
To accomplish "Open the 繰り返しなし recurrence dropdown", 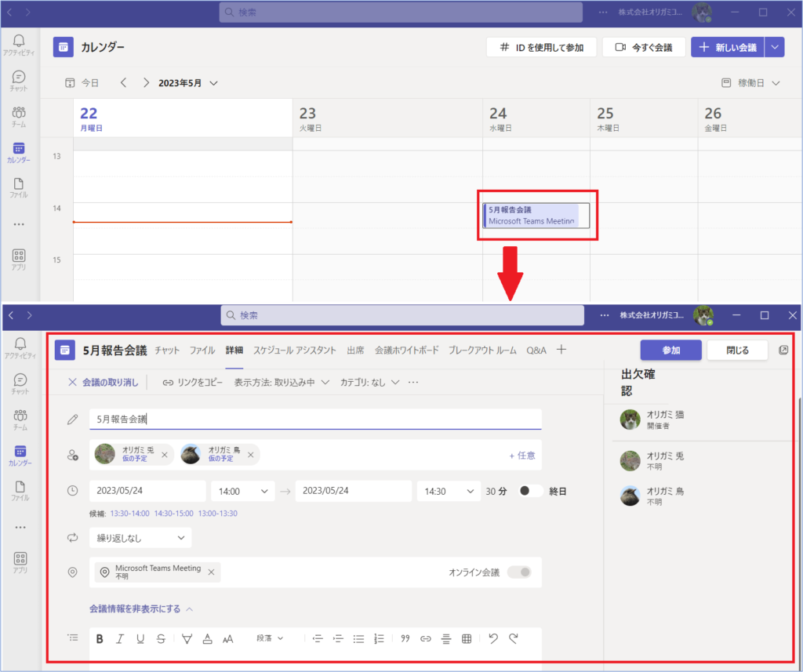I will coord(140,538).
